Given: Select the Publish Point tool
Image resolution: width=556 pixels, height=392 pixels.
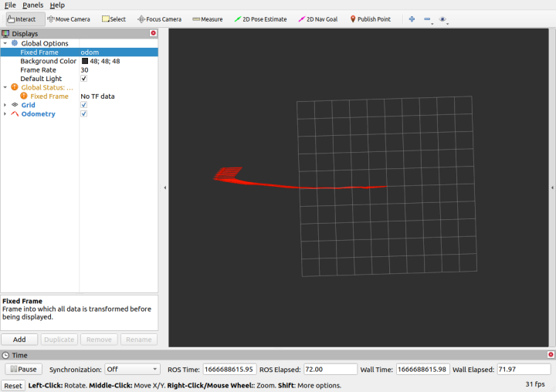Looking at the screenshot, I should [x=371, y=19].
